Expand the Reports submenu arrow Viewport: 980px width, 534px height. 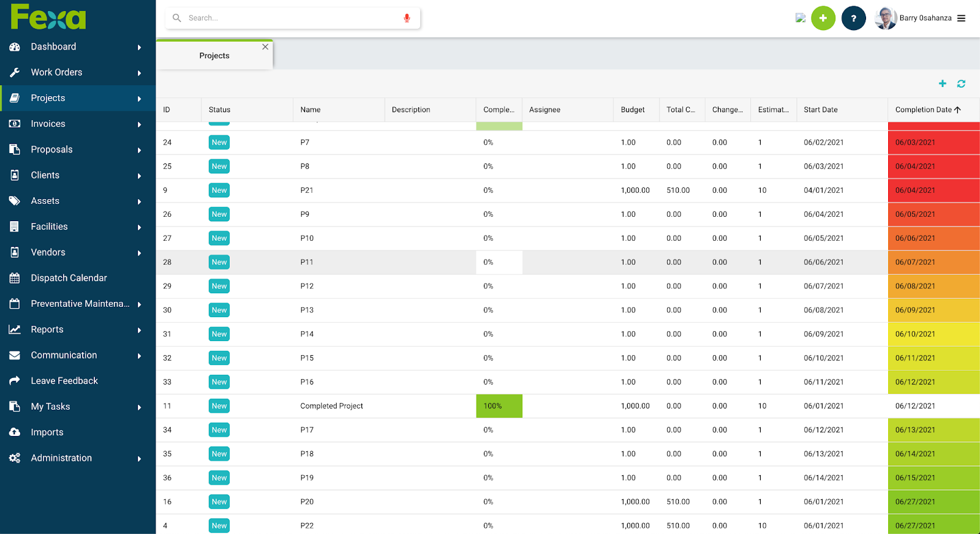140,330
